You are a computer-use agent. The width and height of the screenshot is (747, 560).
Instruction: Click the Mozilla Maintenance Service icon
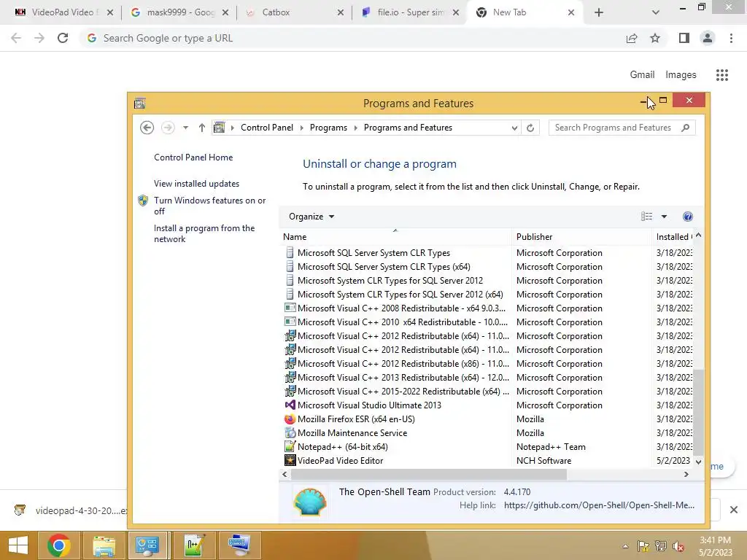[x=290, y=433]
